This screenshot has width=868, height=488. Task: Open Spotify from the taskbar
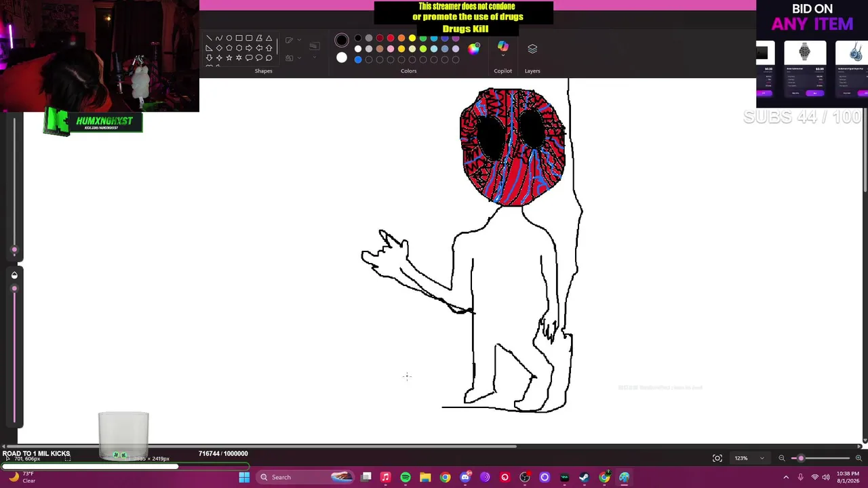coord(406,477)
